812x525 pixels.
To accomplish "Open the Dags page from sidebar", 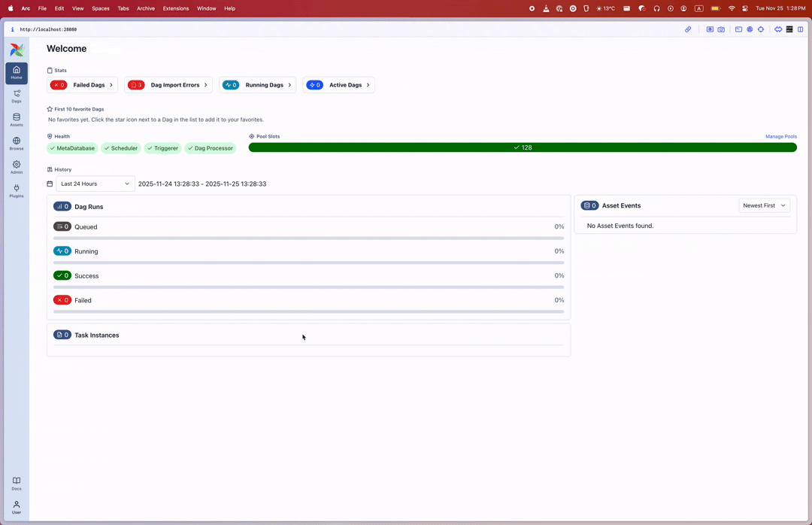I will click(17, 96).
